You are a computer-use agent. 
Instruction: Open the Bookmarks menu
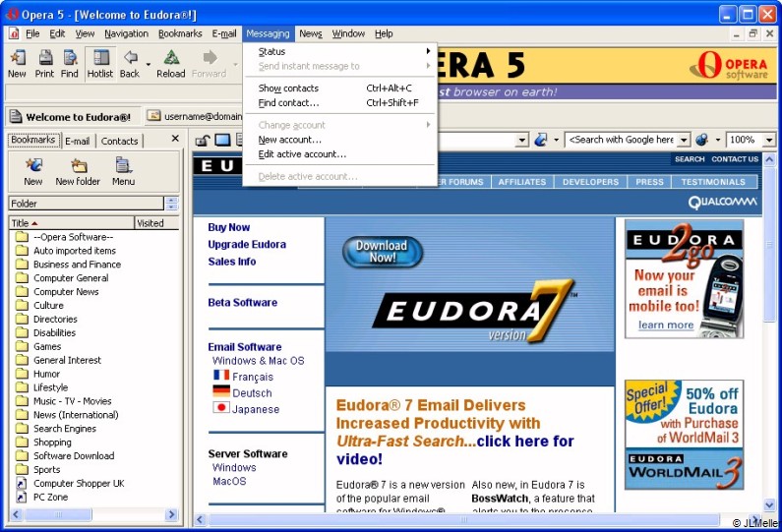[180, 33]
